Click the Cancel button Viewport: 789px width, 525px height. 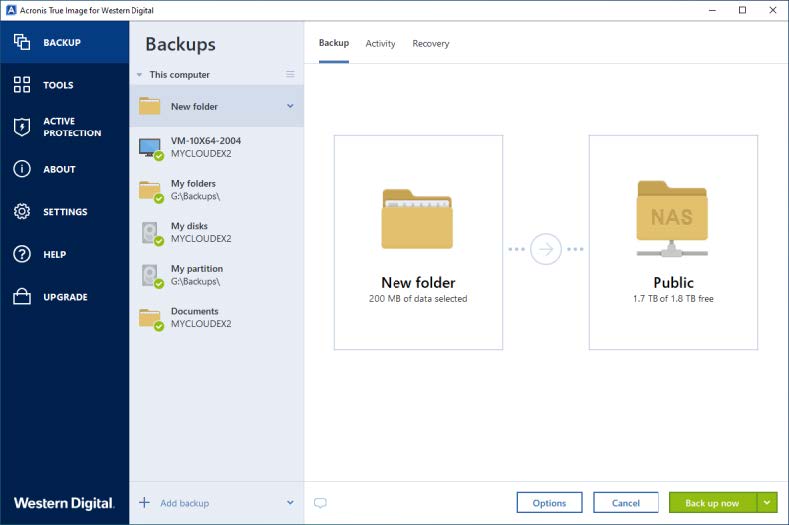tap(626, 502)
